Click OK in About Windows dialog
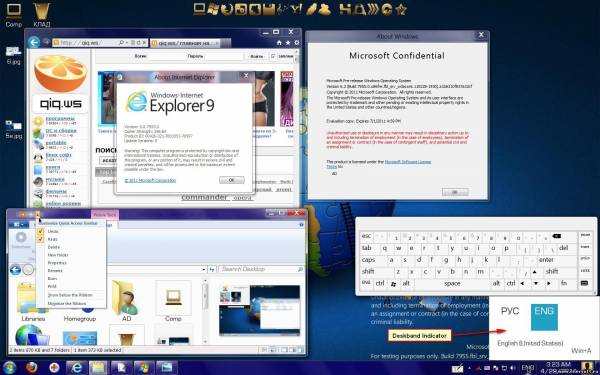 455,192
